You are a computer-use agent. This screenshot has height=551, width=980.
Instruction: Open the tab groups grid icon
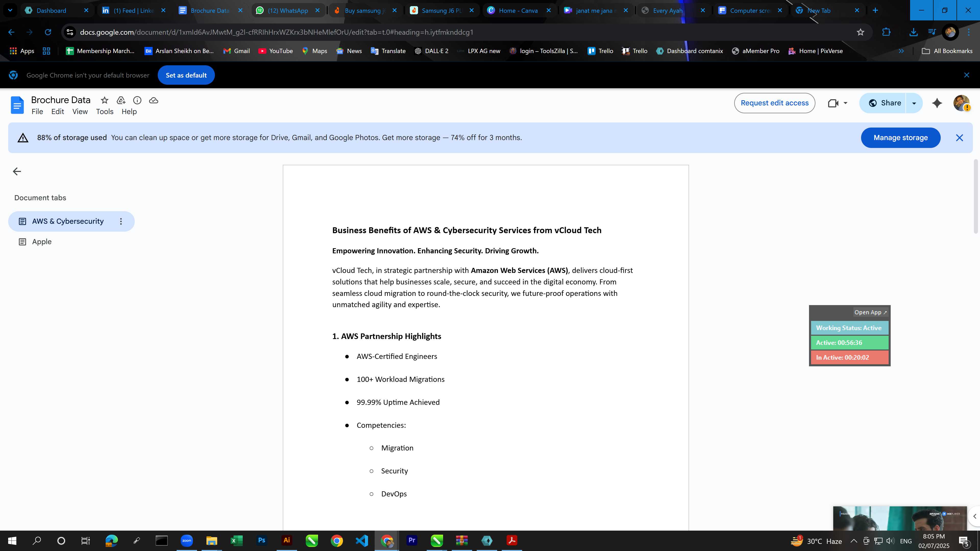coord(46,51)
